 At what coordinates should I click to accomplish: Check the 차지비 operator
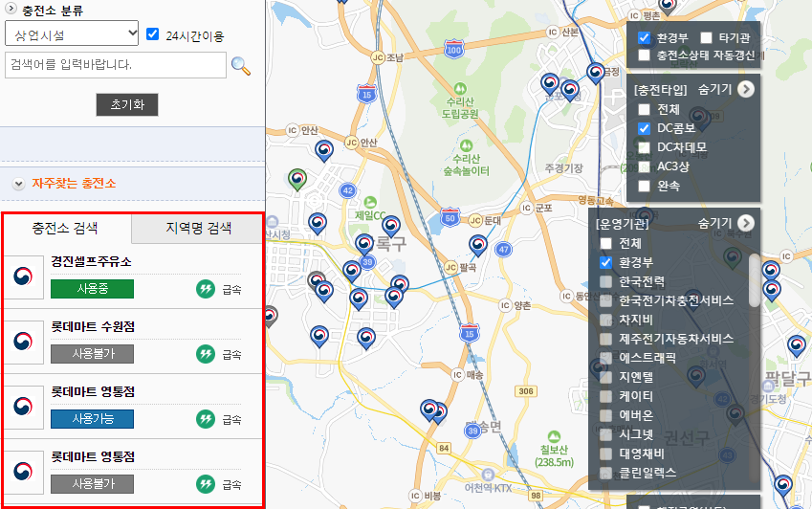[x=605, y=320]
